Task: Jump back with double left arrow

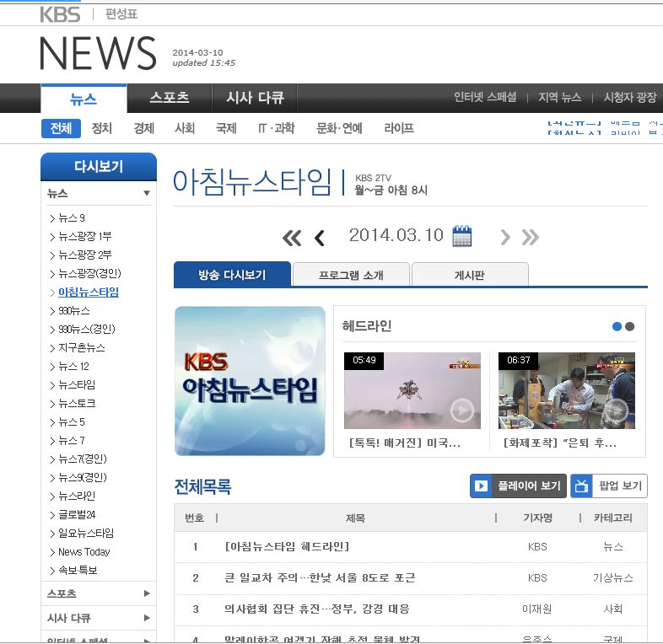Action: tap(292, 238)
